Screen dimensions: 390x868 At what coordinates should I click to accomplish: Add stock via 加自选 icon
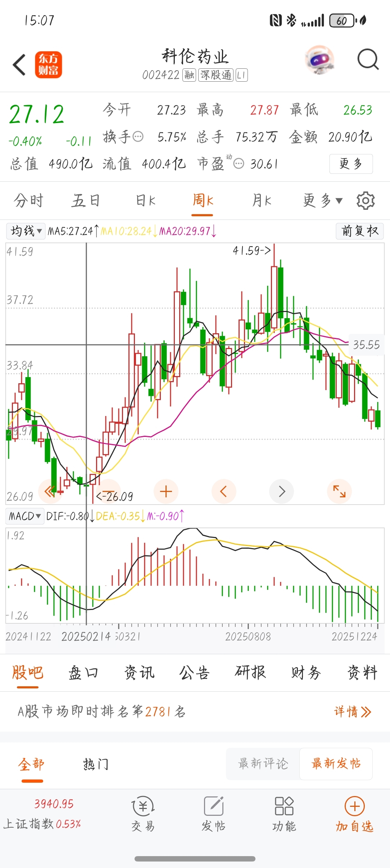[355, 814]
